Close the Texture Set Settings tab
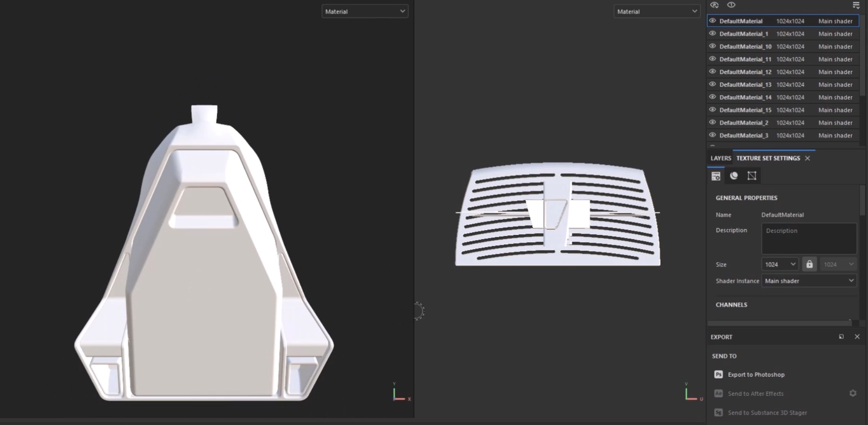Image resolution: width=868 pixels, height=425 pixels. [x=808, y=158]
